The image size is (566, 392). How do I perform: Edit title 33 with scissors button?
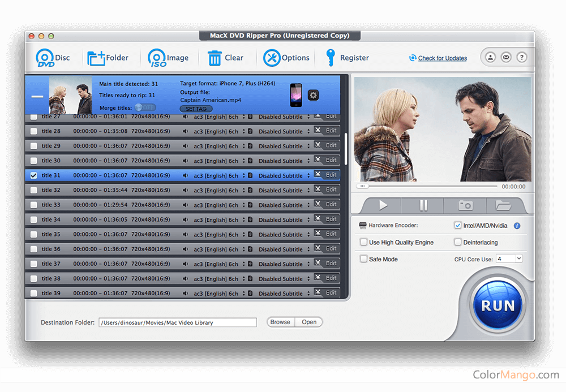[x=327, y=204]
